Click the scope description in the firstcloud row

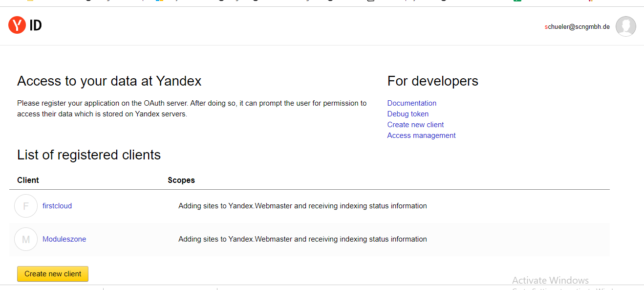302,206
